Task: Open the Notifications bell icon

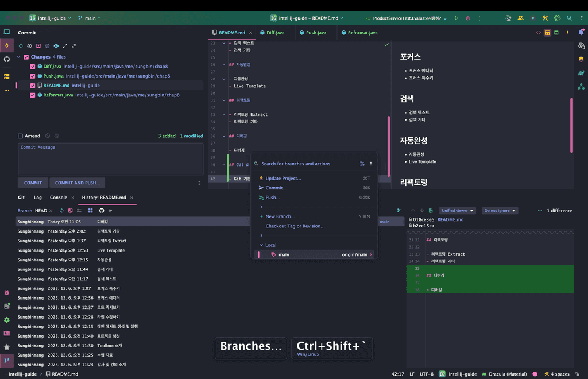Action: (x=581, y=33)
